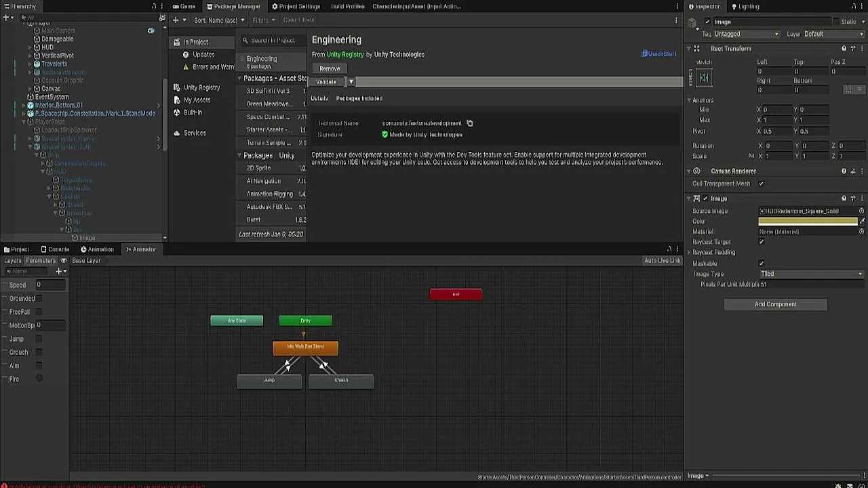The image size is (868, 488).
Task: Click the Rect Transform help question icon
Action: pos(844,49)
